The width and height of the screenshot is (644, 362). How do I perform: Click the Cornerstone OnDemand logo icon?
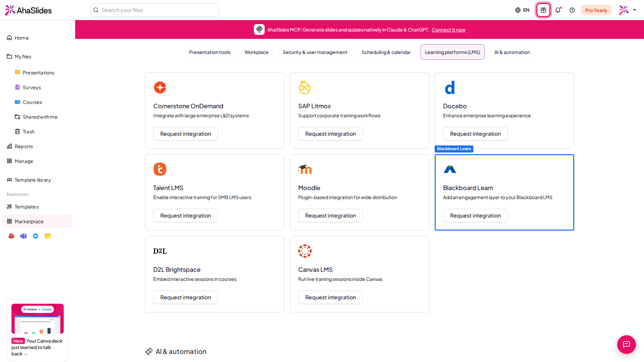click(x=160, y=87)
